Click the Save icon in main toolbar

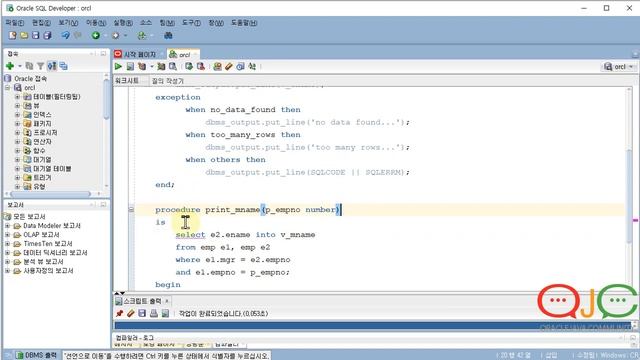click(x=36, y=36)
